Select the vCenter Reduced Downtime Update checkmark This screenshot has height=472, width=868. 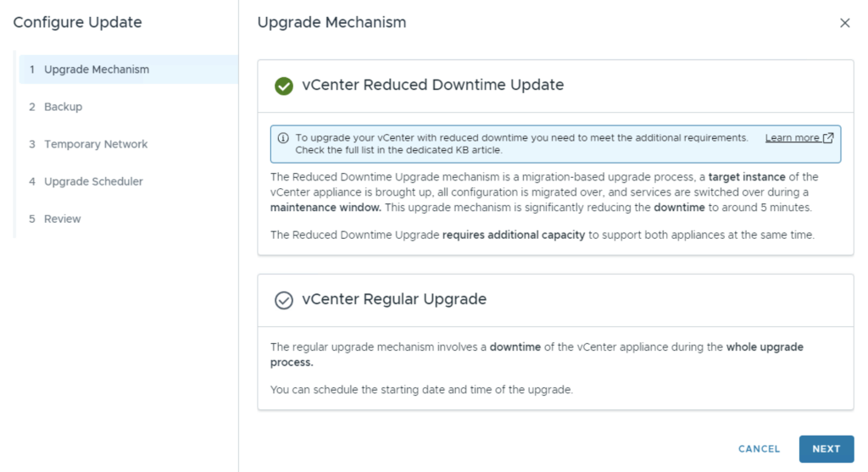coord(284,86)
